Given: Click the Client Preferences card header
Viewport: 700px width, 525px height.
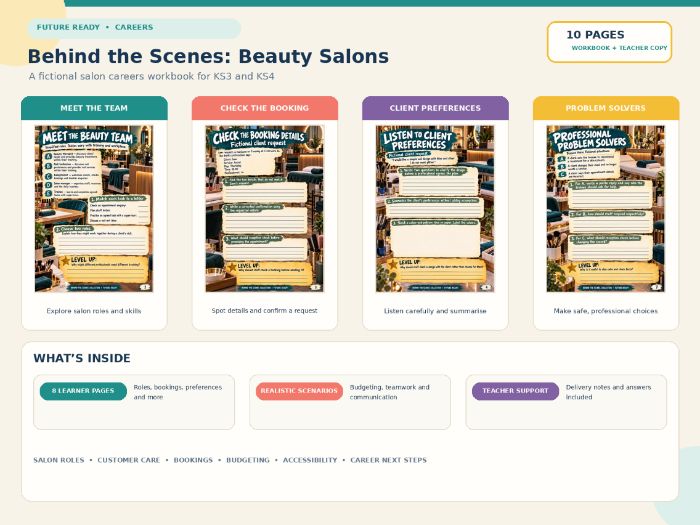Looking at the screenshot, I should click(435, 108).
